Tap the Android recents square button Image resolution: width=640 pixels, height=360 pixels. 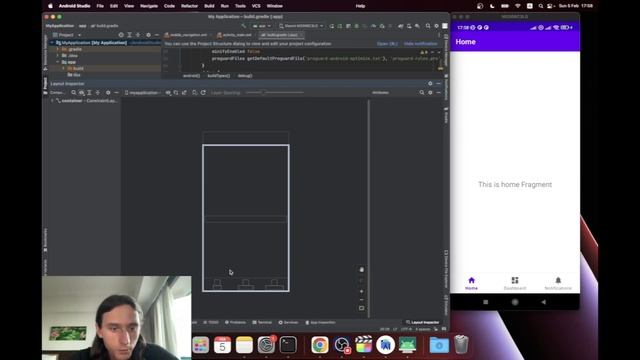pyautogui.click(x=485, y=302)
